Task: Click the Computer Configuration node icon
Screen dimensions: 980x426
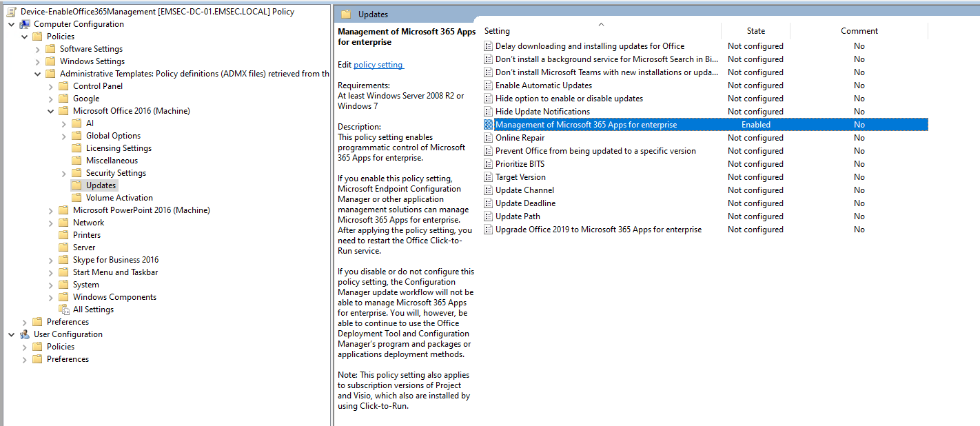Action: coord(25,24)
